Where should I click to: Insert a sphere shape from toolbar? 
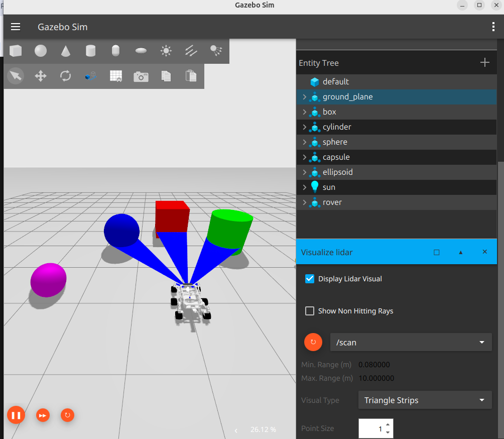[x=41, y=51]
